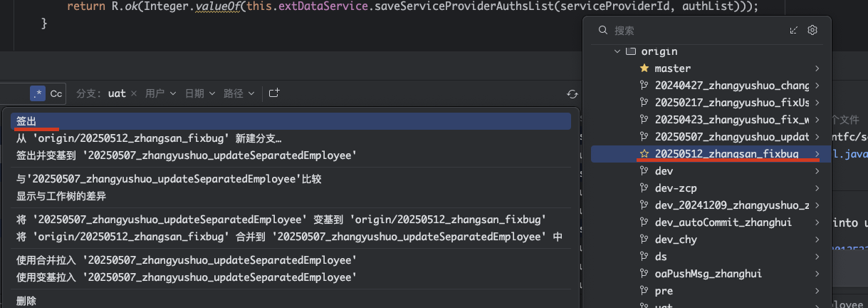Collapse the origin remote branches node

pos(617,51)
